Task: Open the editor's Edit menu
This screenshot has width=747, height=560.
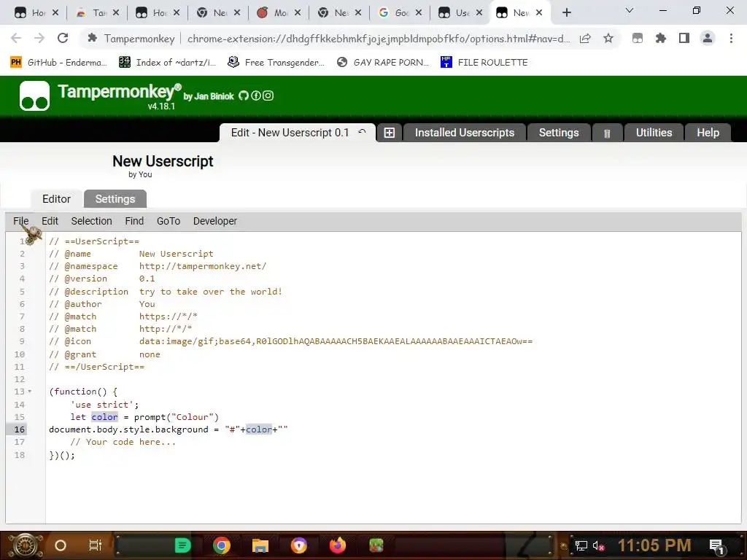Action: [50, 221]
